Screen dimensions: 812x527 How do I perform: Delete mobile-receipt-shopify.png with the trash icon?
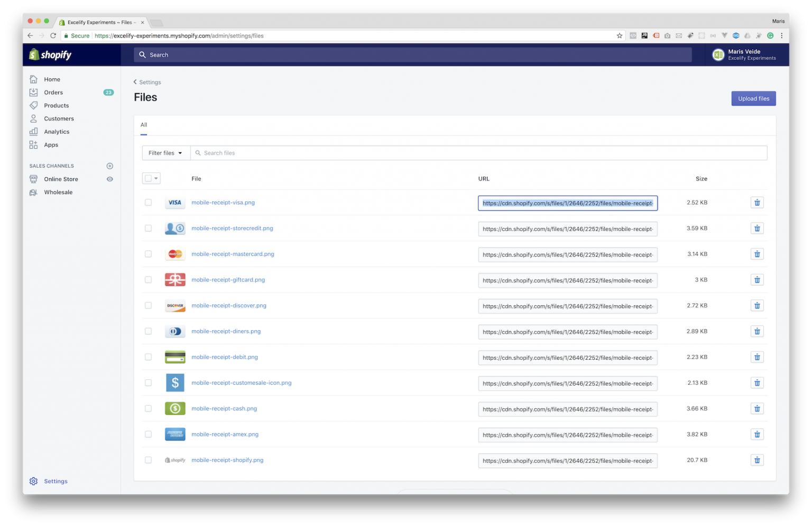757,460
